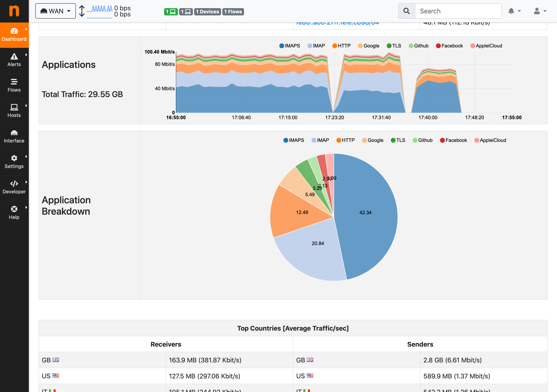Open the Alerts sidebar section
Screen dimensions: 557x392
coord(14,60)
